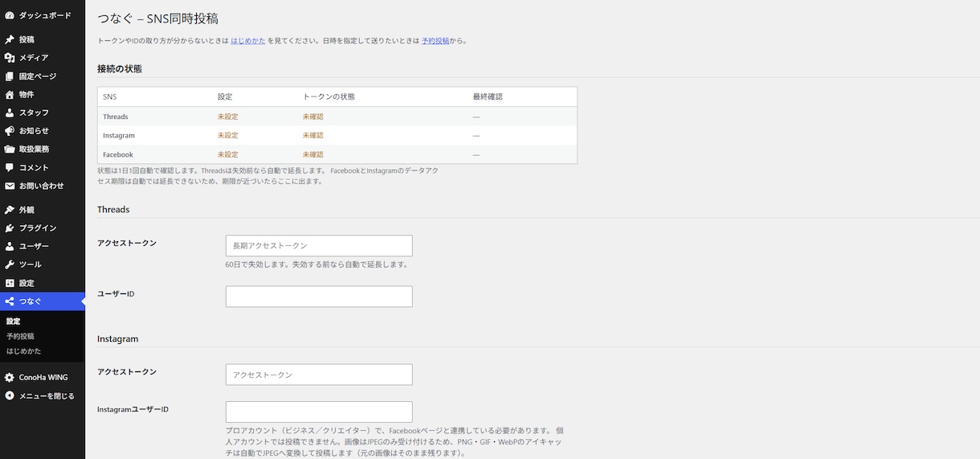This screenshot has height=459, width=980.
Task: Click the 設定 sliders icon in sidebar
Action: (10, 283)
